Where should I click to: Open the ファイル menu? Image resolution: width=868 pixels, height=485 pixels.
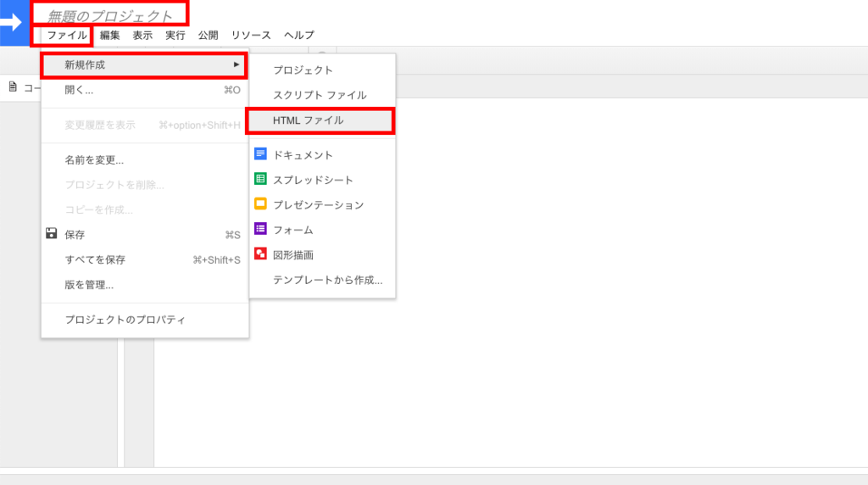point(67,36)
